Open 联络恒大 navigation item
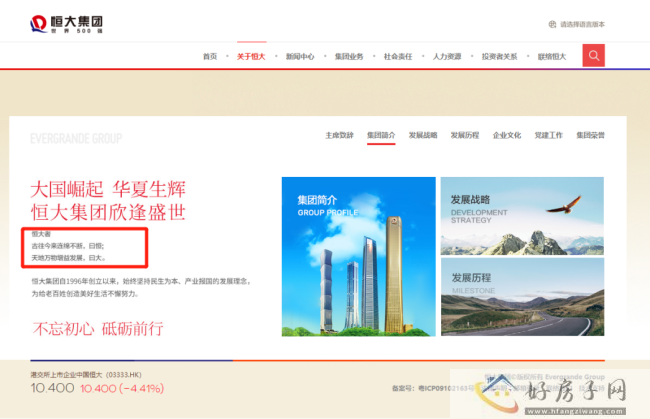The height and width of the screenshot is (419, 650). click(552, 56)
